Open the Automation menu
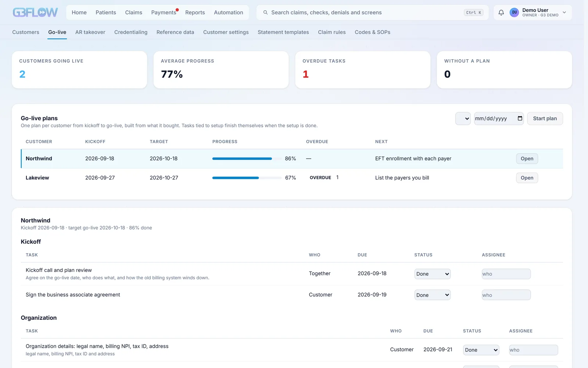This screenshot has width=588, height=368. click(229, 13)
